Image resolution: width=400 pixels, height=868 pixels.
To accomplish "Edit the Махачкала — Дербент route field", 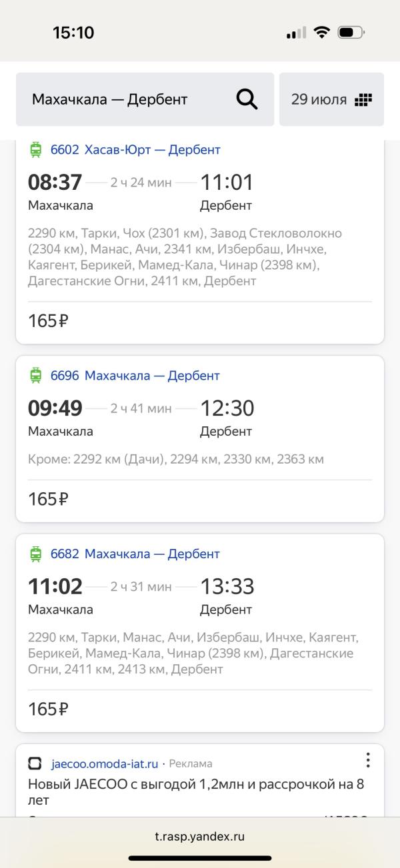I will point(145,99).
